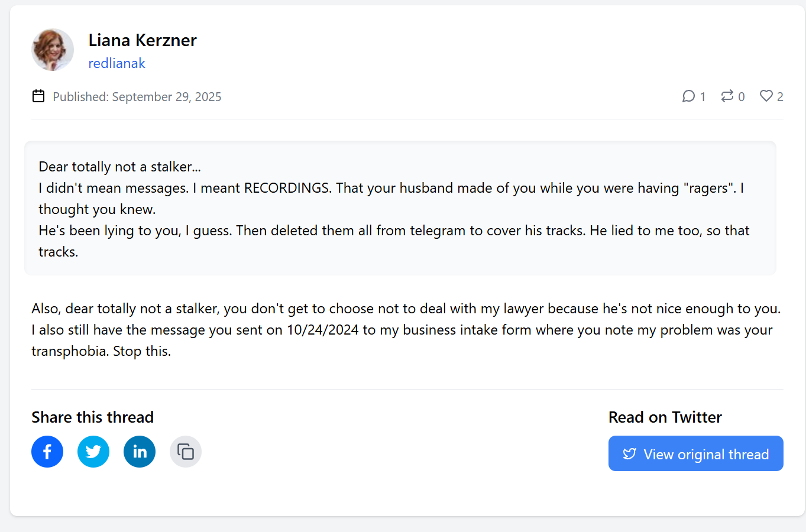Click the Published September 29, 2025 date
The width and height of the screenshot is (806, 532).
[x=137, y=96]
